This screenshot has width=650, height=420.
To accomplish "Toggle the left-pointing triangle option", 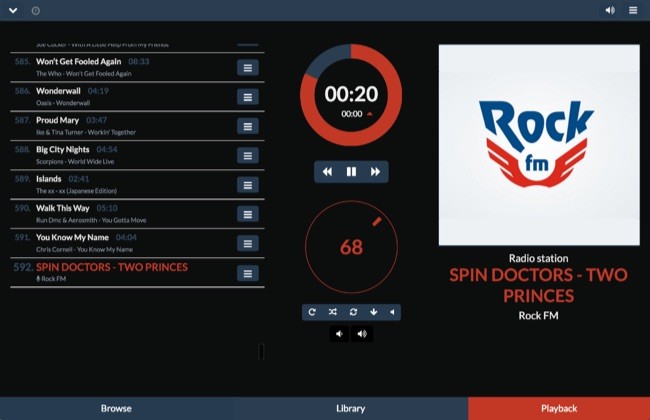I will [392, 312].
